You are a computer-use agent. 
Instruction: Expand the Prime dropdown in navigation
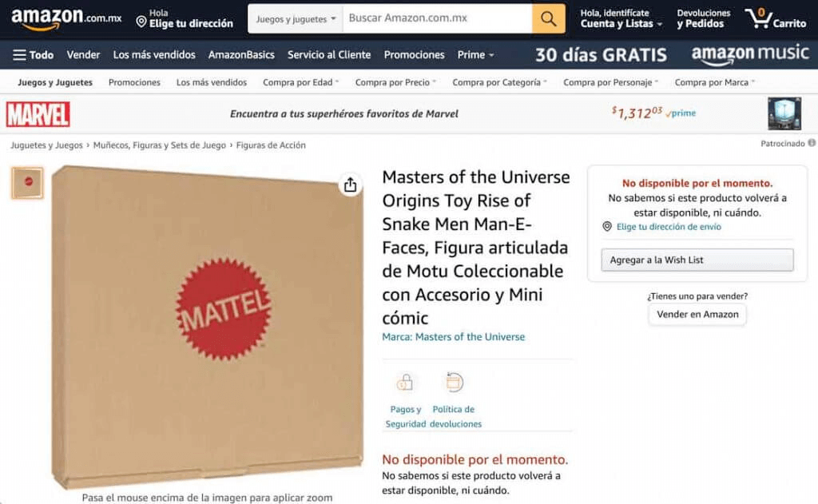(475, 55)
